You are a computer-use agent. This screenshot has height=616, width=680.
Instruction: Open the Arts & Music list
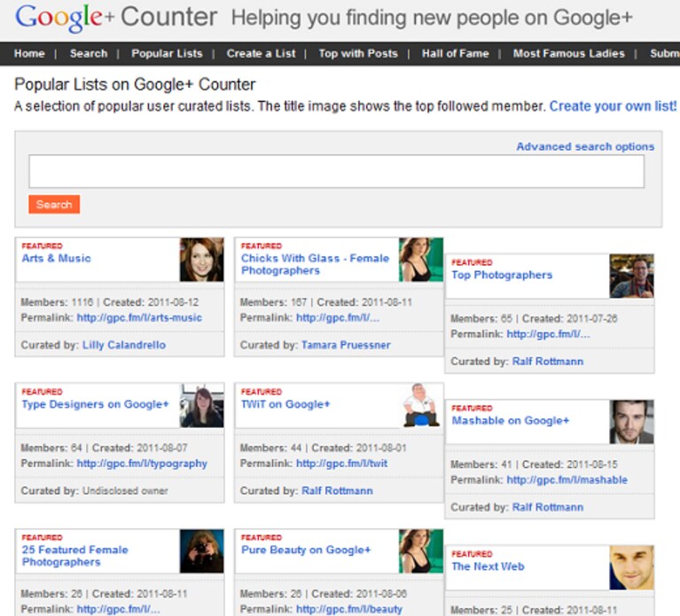click(57, 258)
